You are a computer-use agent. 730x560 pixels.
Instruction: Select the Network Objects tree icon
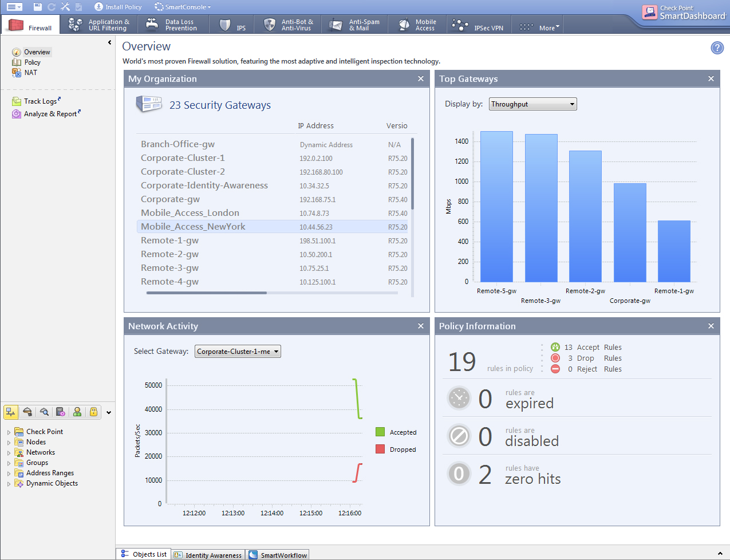coord(11,412)
